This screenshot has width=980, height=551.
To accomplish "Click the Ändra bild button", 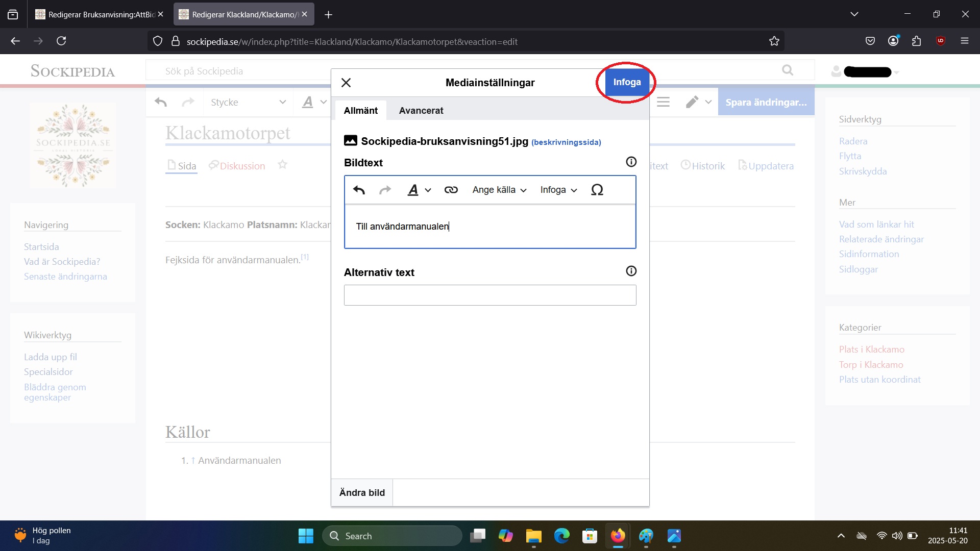I will [362, 492].
